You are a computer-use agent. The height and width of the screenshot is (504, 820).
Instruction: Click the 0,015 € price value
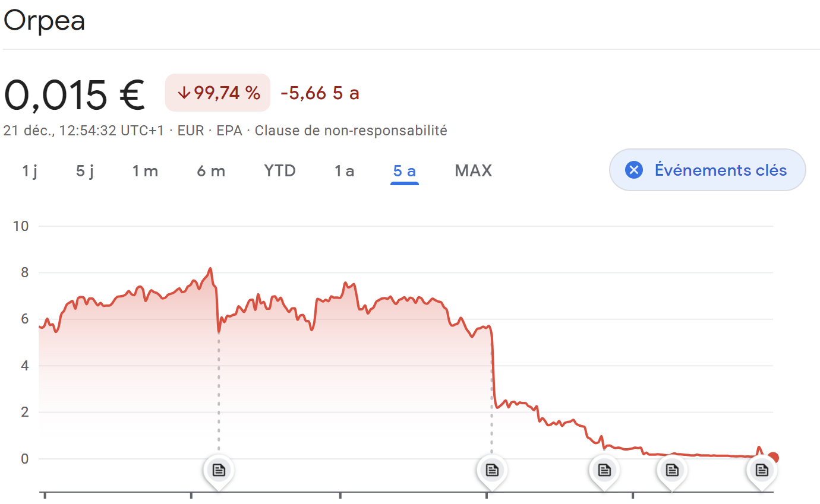pos(74,94)
